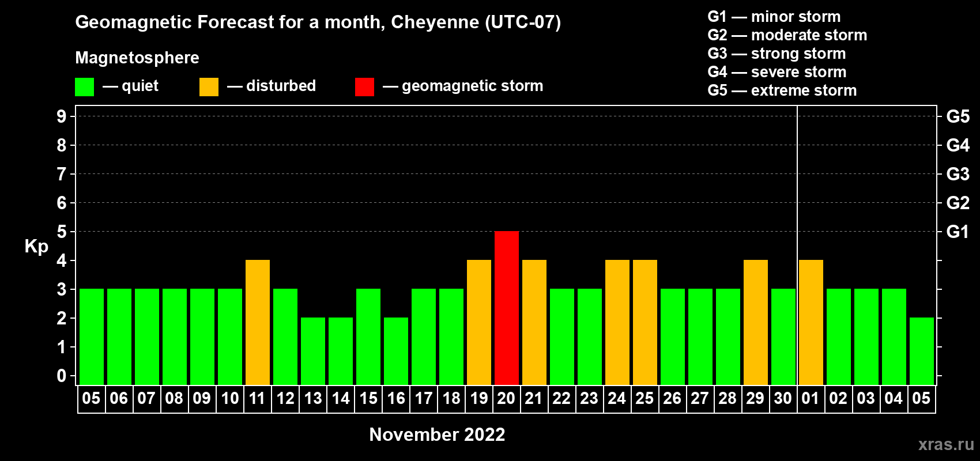Select the orange bar for November 25
Screen dimensions: 980x461
(x=645, y=322)
